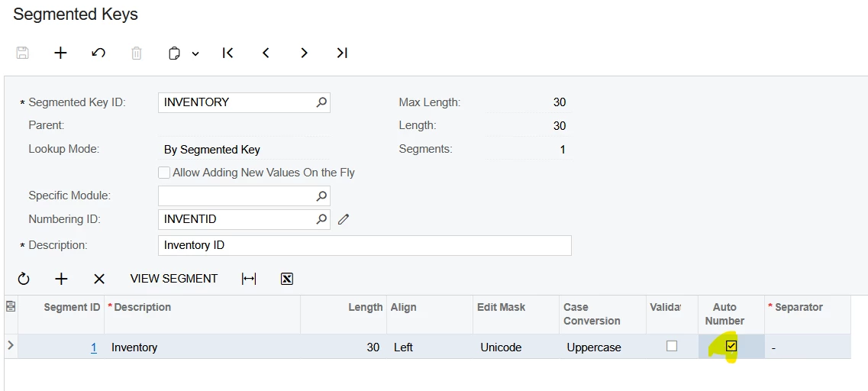
Task: Toggle Allow Adding New Values On the Fly
Action: pyautogui.click(x=164, y=173)
